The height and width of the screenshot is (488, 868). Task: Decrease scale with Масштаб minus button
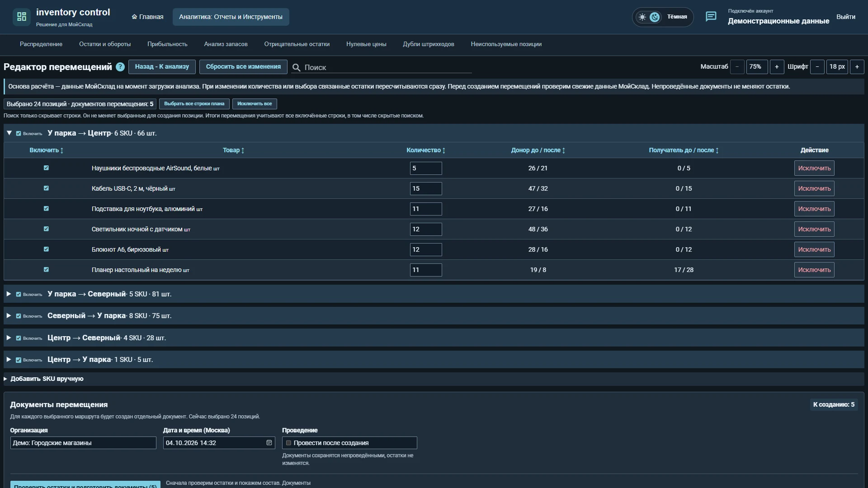(737, 67)
